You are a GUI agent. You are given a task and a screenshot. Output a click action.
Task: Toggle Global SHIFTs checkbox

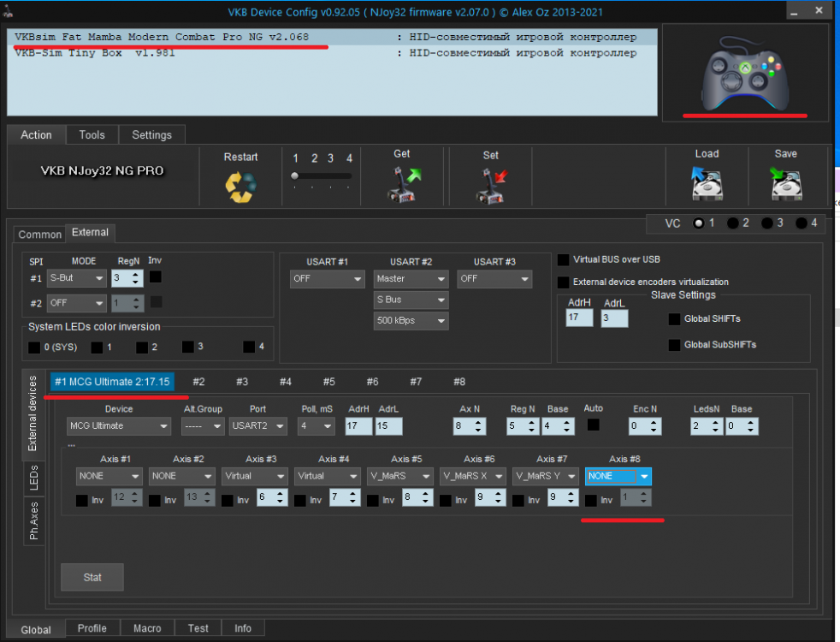point(675,319)
